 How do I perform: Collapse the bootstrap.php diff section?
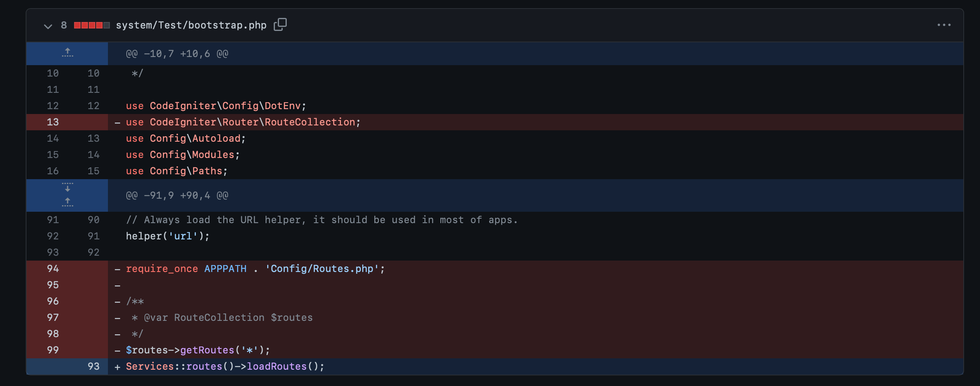(x=48, y=26)
